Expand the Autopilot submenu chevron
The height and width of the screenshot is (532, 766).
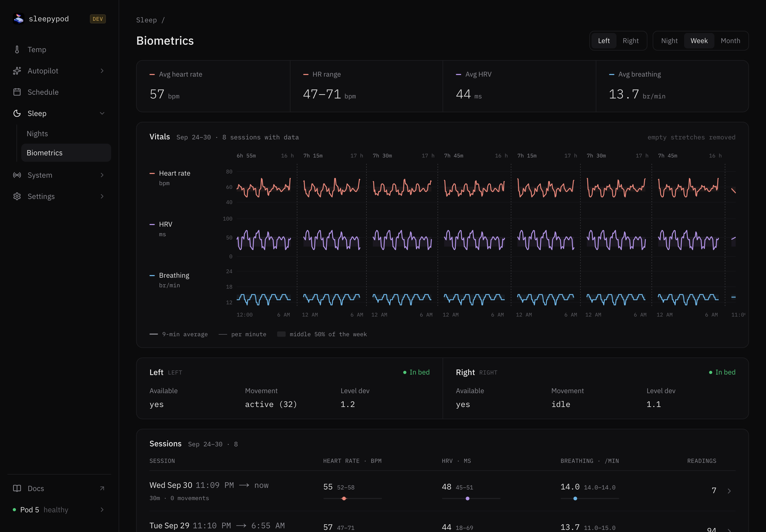(102, 71)
